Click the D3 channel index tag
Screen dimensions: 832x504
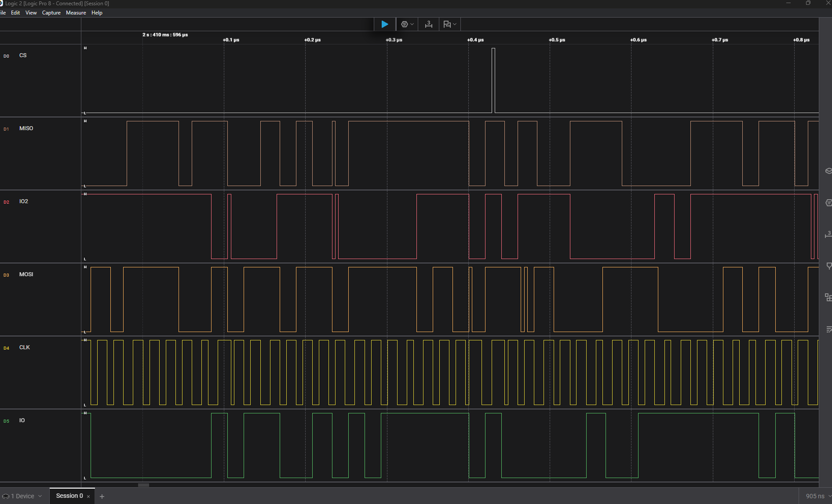coord(6,275)
